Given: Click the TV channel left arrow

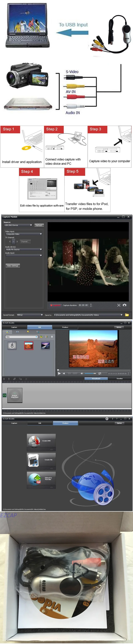Looking at the screenshot, I should coord(10,242).
